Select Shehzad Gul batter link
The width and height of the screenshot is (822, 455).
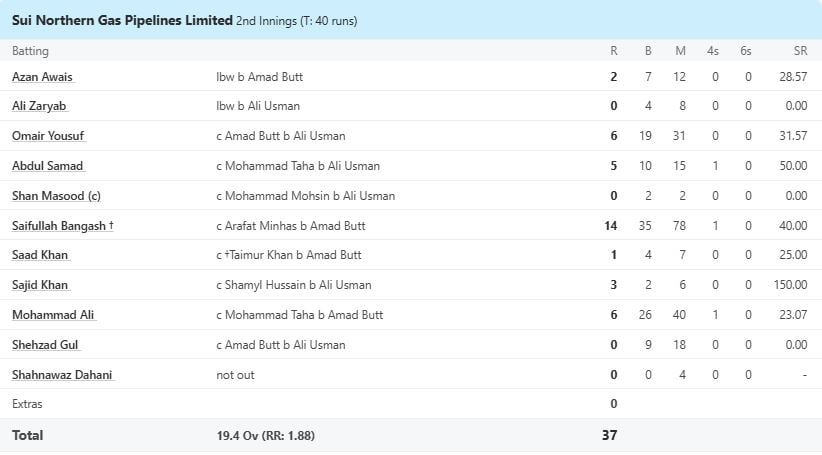tap(45, 345)
